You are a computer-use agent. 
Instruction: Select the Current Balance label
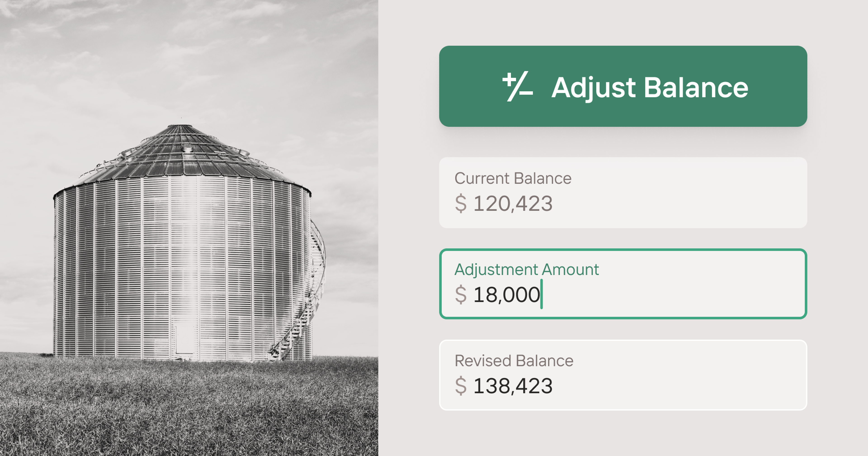512,178
